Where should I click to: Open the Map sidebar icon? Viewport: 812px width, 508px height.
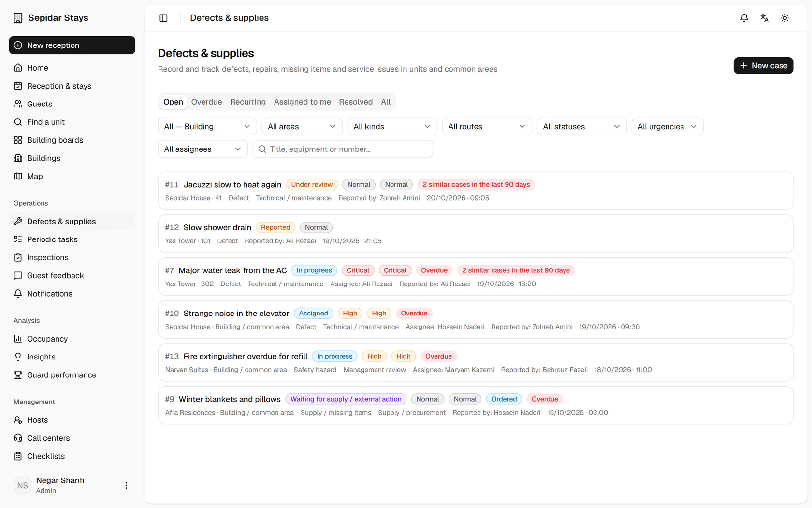18,176
